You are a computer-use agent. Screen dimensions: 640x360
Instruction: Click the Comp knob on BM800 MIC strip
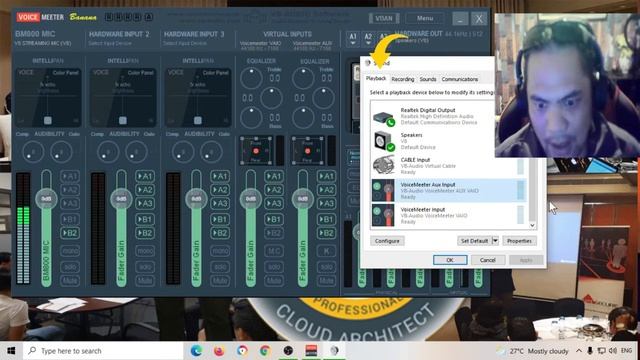coord(33,152)
